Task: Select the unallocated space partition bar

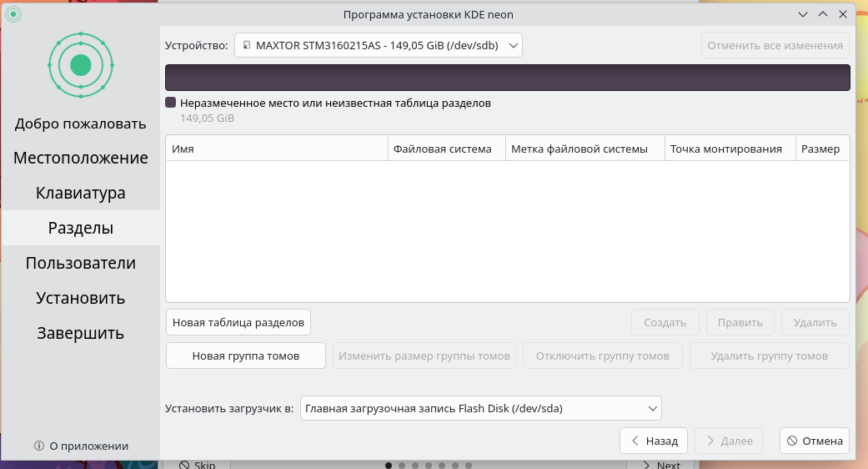Action: click(508, 78)
